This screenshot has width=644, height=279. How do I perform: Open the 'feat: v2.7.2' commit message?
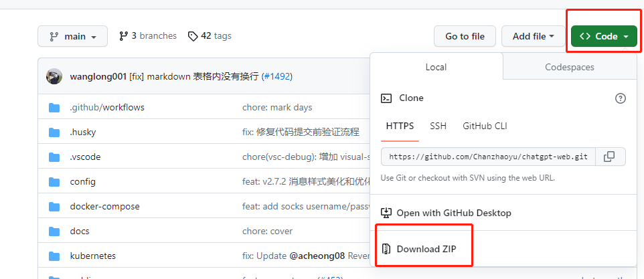pos(306,182)
